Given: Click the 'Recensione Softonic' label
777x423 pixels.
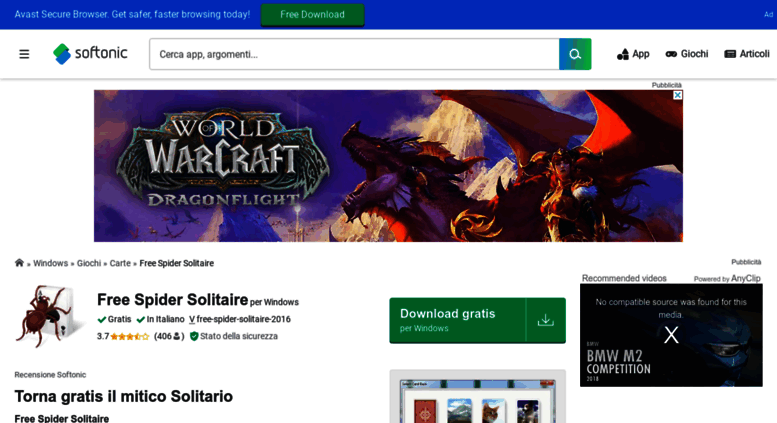Looking at the screenshot, I should [50, 374].
